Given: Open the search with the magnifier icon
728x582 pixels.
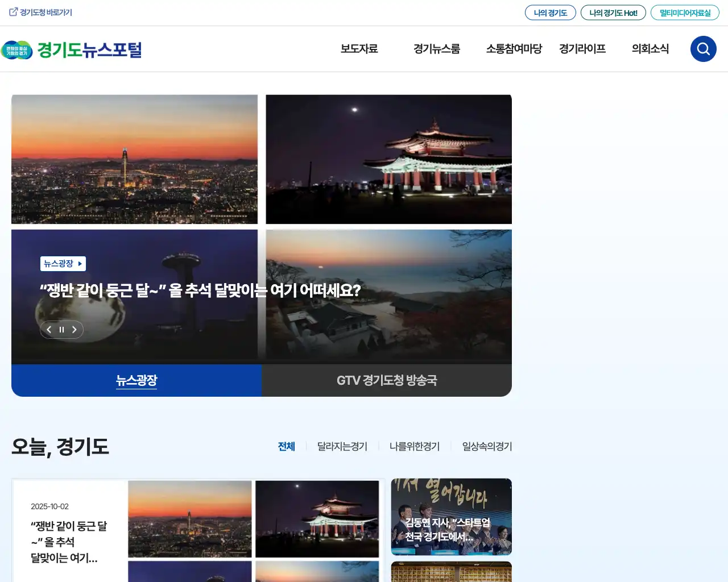Looking at the screenshot, I should tap(703, 49).
